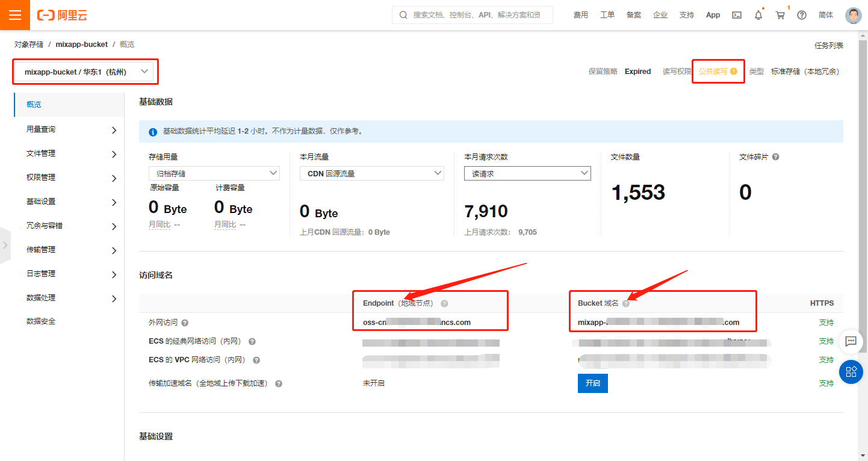Expand the 权限管理 sidebar item
Viewport: 868px width, 461px height.
coord(69,178)
